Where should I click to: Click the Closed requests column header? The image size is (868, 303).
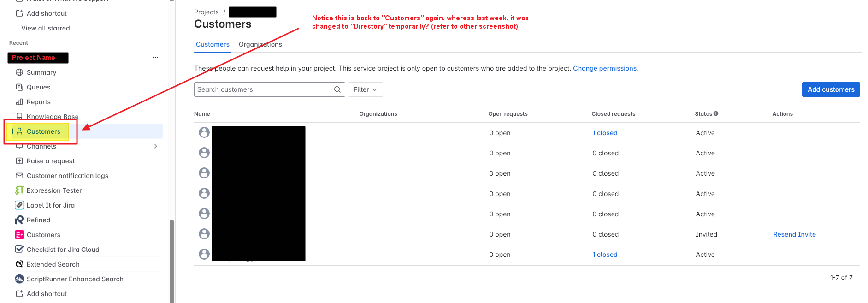tap(614, 114)
